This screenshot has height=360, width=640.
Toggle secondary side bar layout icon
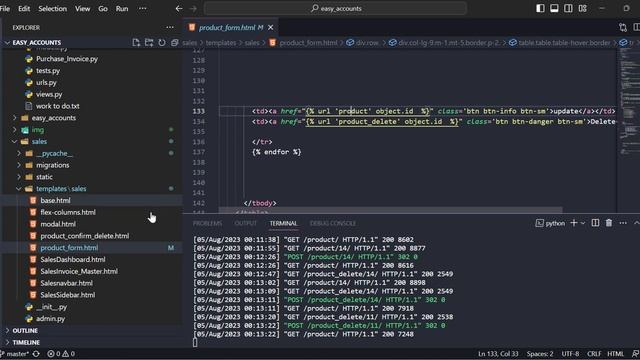568,8
